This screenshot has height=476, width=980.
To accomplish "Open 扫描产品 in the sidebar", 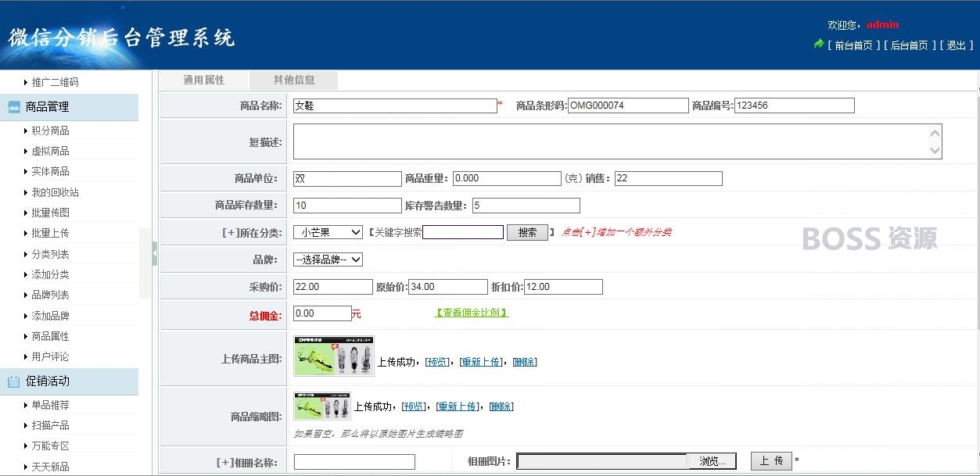I will [50, 425].
